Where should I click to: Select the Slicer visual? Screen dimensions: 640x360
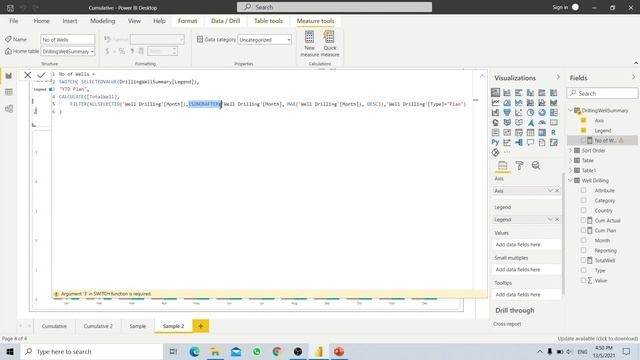(518, 132)
